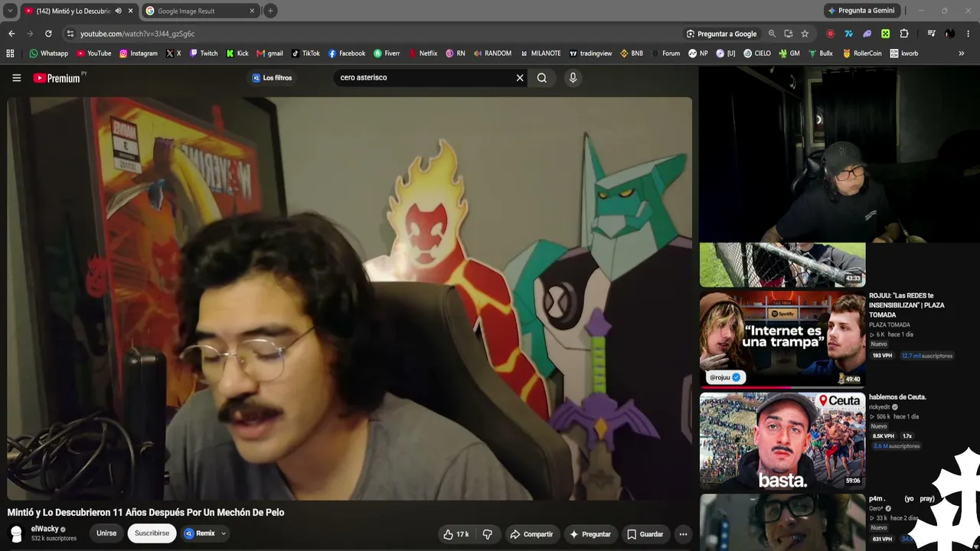980x551 pixels.
Task: Dislike the video with thumbs down
Action: [488, 534]
